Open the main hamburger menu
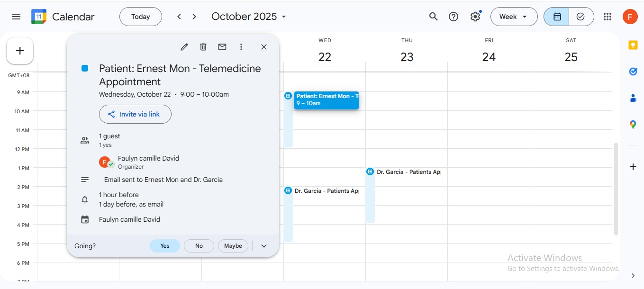Image resolution: width=644 pixels, height=289 pixels. (16, 17)
